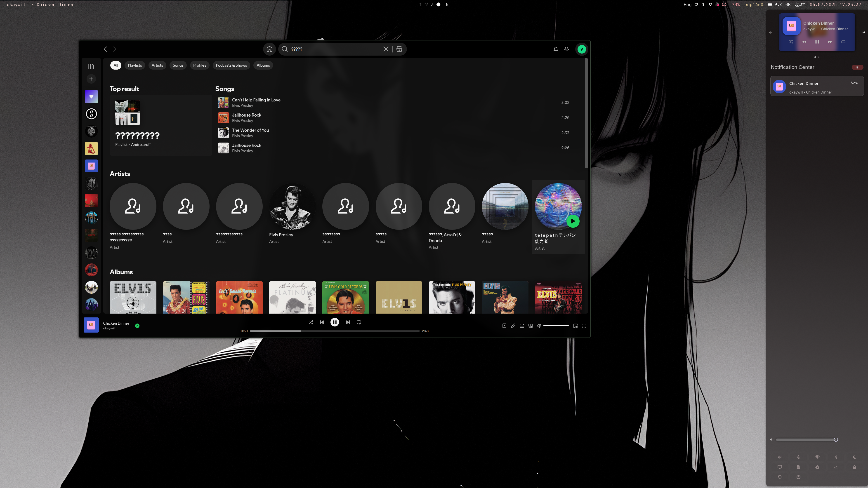868x488 pixels.
Task: Clear the search field with X
Action: pos(386,49)
